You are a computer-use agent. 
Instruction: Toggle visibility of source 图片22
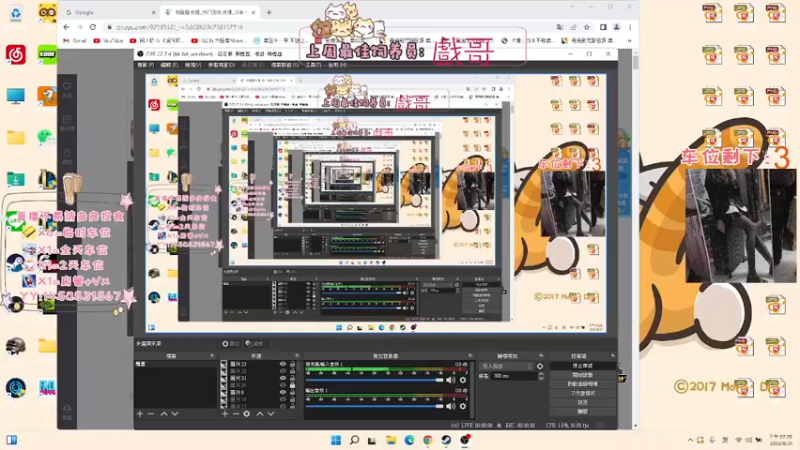pyautogui.click(x=283, y=371)
